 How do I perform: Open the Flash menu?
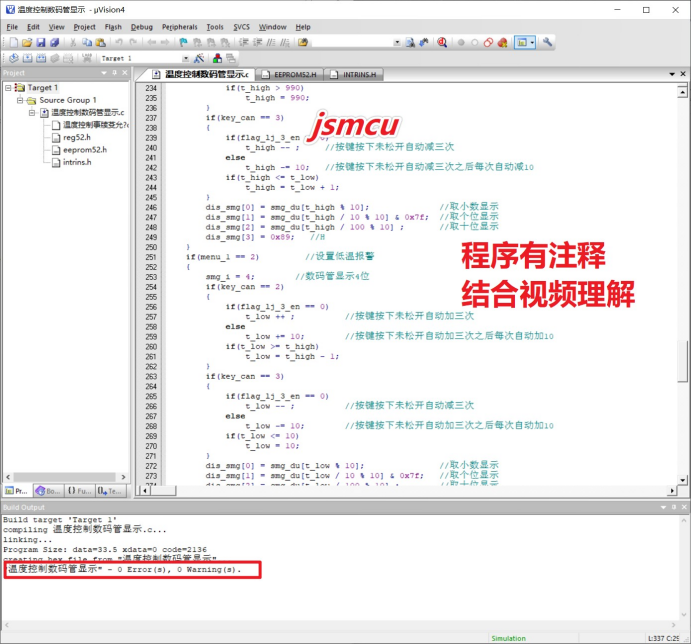113,27
